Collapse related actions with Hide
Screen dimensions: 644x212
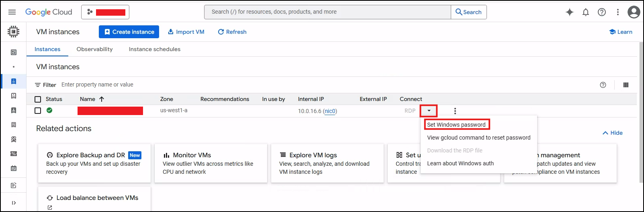pyautogui.click(x=613, y=133)
